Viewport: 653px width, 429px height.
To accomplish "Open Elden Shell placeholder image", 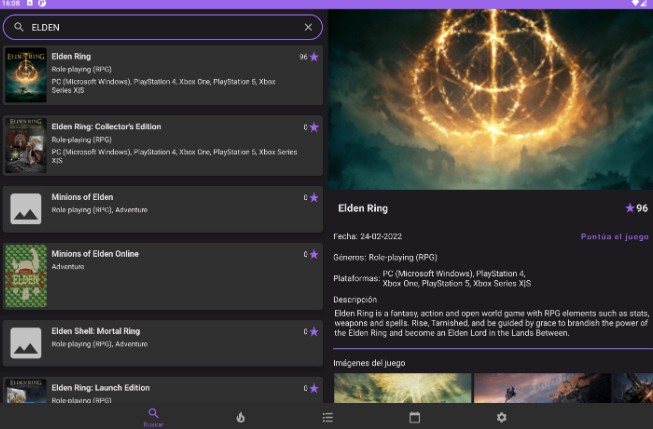I will click(26, 343).
